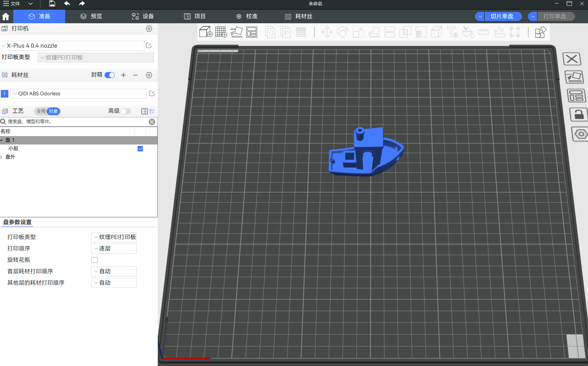
Task: Toggle the 封箱 enclosure switch
Action: coord(110,75)
